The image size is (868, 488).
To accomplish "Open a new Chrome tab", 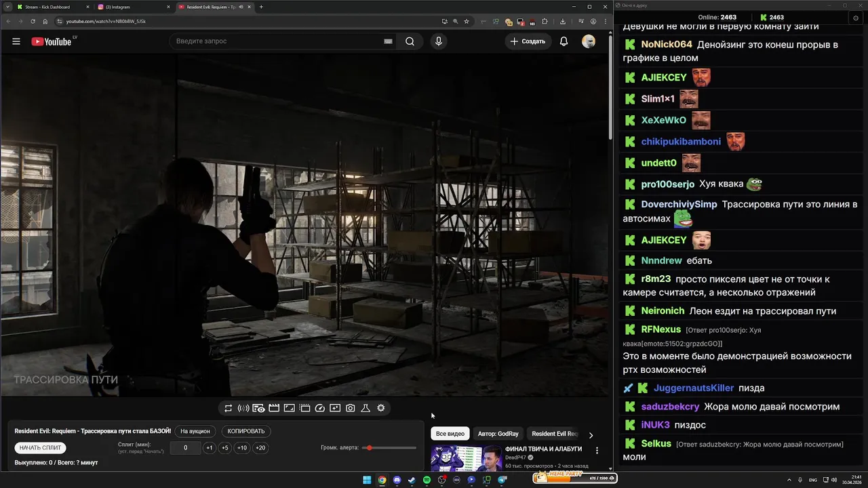I will point(261,7).
